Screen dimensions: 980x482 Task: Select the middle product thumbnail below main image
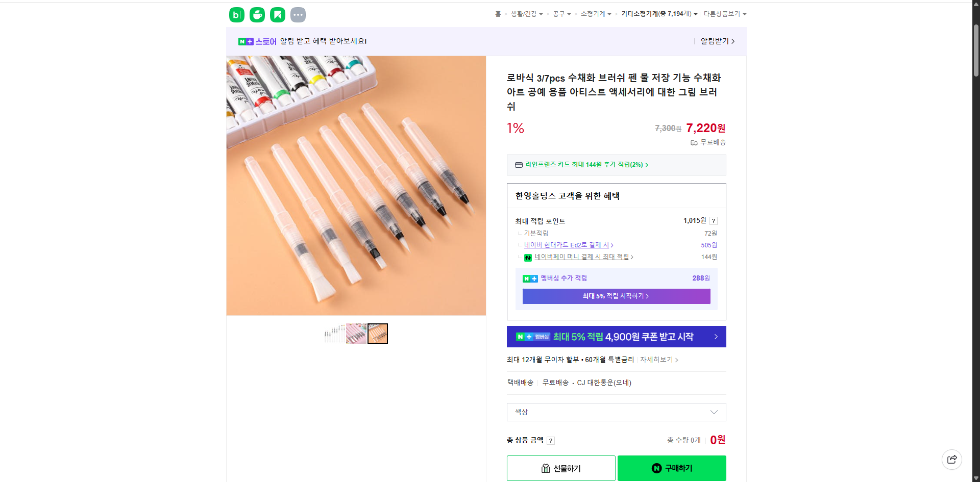356,333
